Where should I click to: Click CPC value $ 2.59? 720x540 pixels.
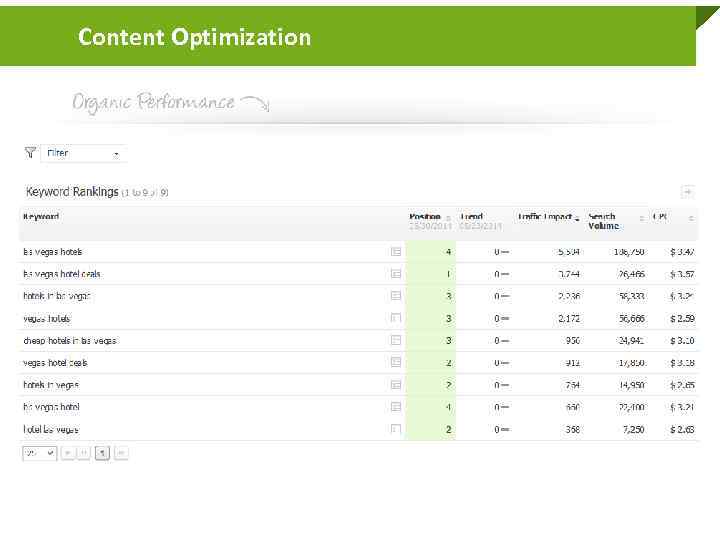pyautogui.click(x=682, y=318)
